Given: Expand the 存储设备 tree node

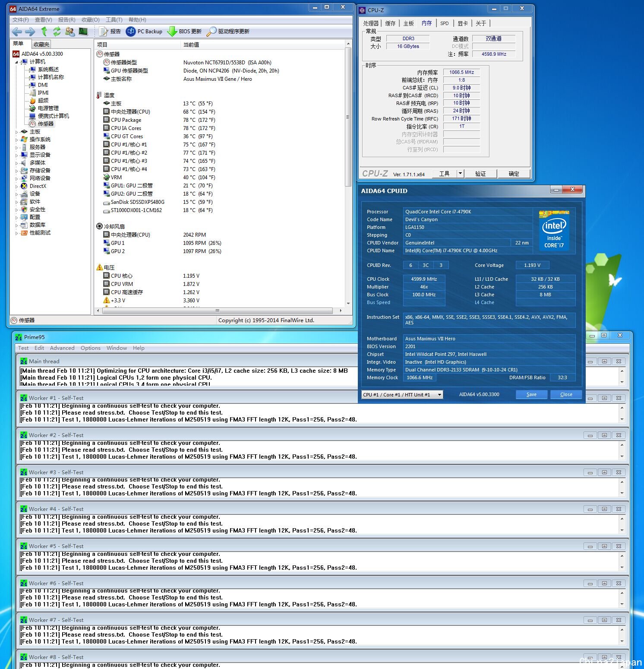Looking at the screenshot, I should [x=17, y=171].
